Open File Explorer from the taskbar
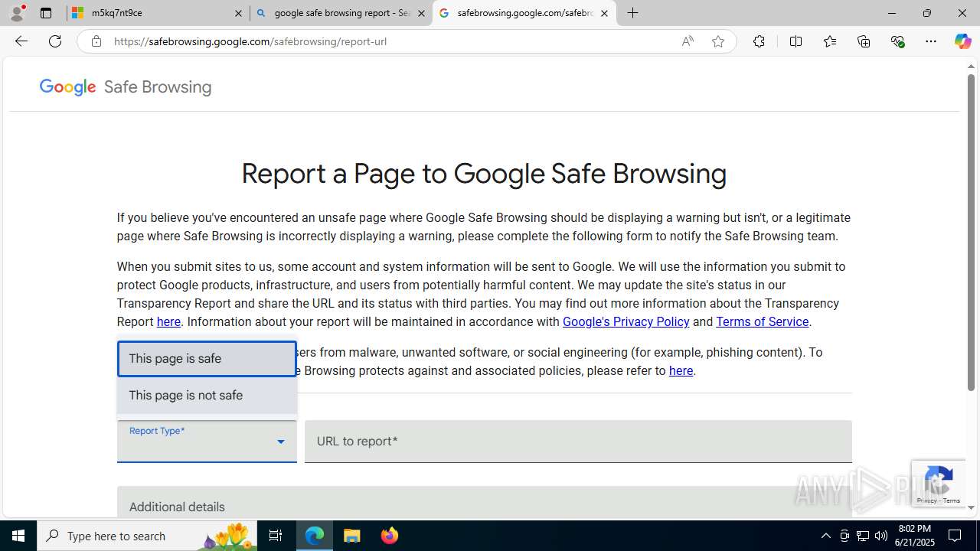Screen dimensions: 980x551 pyautogui.click(x=352, y=536)
